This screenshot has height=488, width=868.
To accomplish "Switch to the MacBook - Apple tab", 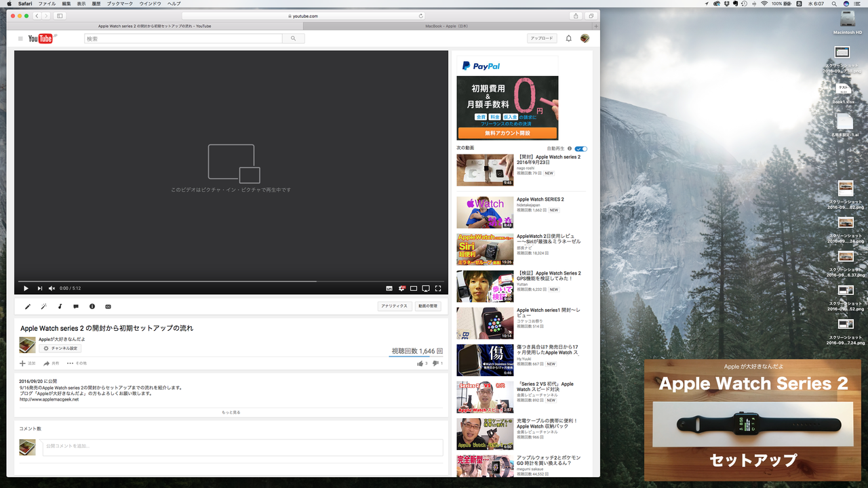I will [x=448, y=26].
